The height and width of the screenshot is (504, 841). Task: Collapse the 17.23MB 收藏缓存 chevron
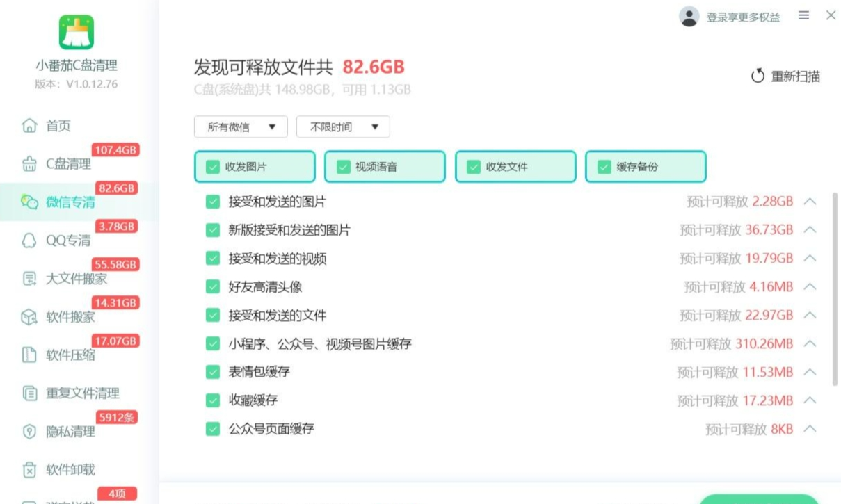click(810, 400)
